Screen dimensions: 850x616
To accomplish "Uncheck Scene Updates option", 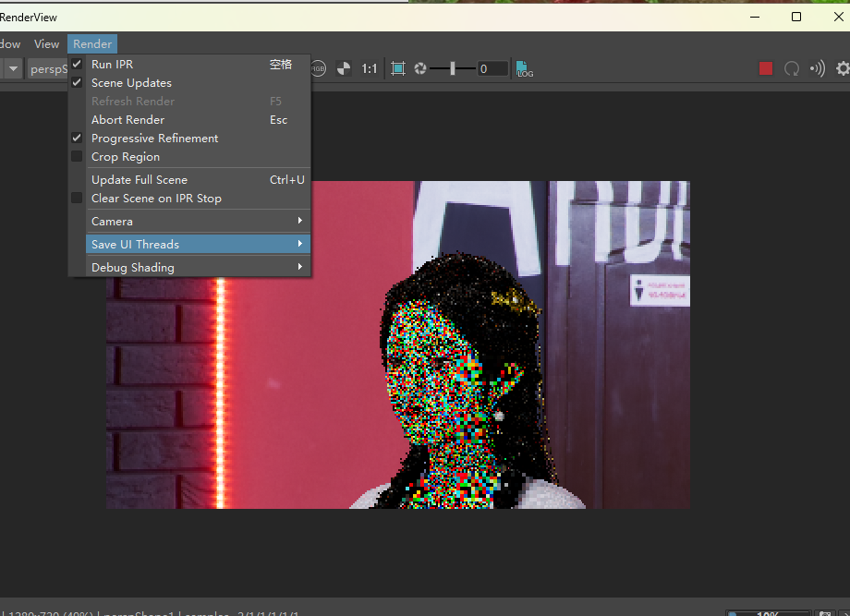I will [77, 82].
